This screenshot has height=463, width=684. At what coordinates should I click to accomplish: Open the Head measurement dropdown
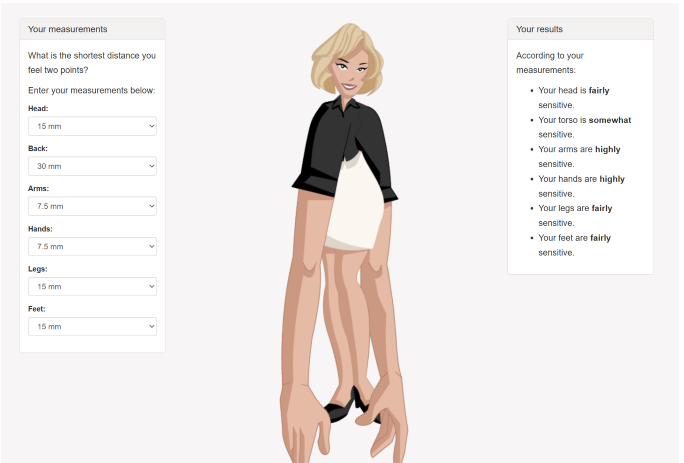(92, 126)
